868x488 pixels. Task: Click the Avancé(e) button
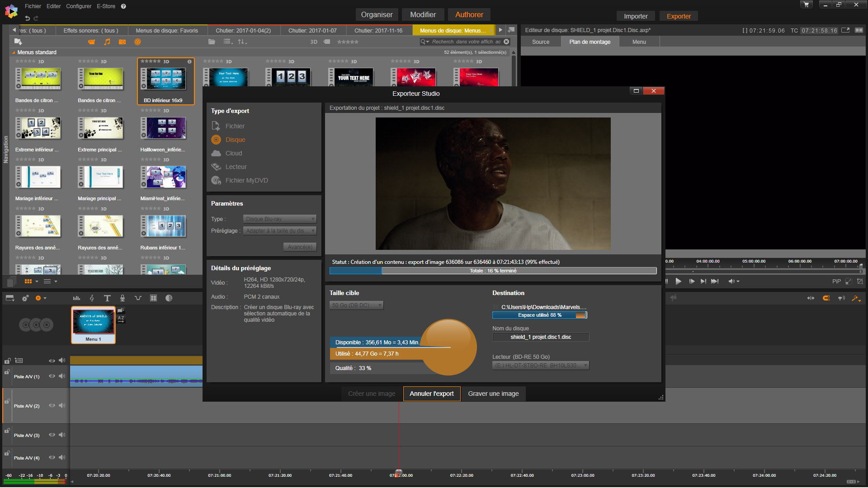(300, 247)
